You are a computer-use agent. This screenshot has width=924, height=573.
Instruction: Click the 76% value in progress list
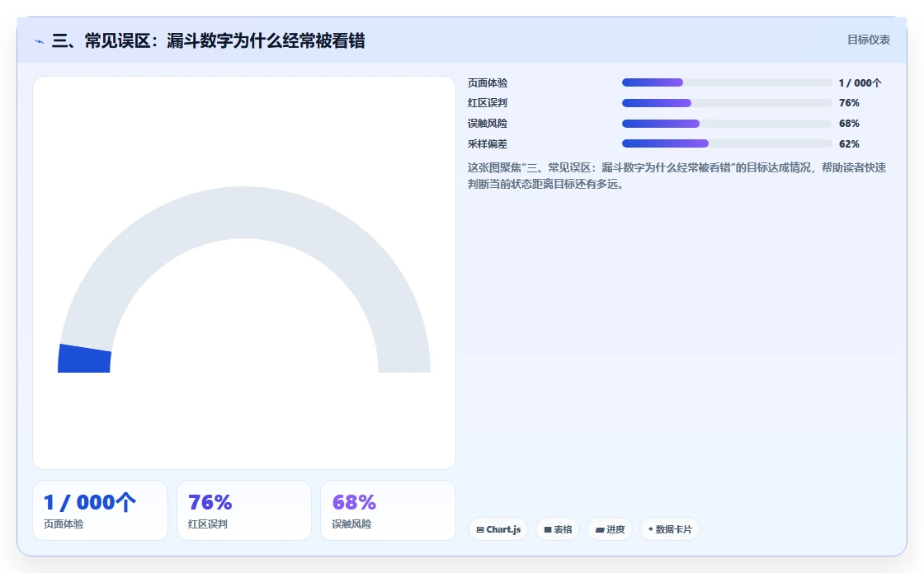pyautogui.click(x=849, y=103)
